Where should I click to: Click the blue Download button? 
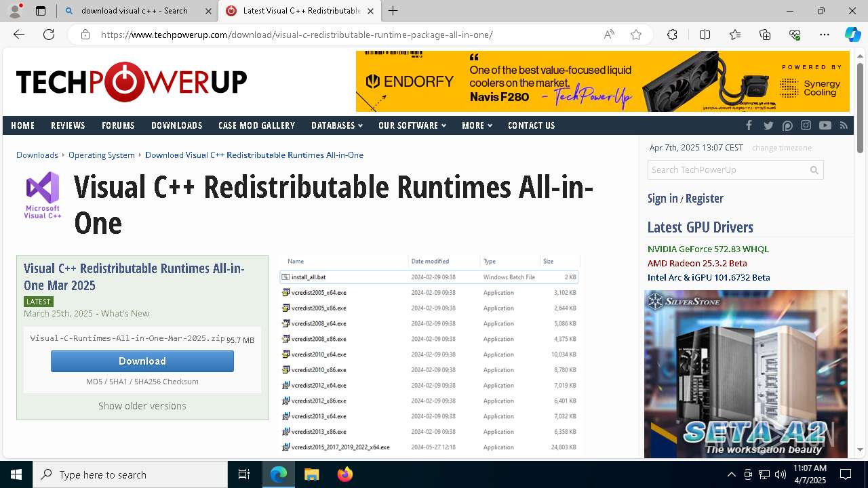142,361
